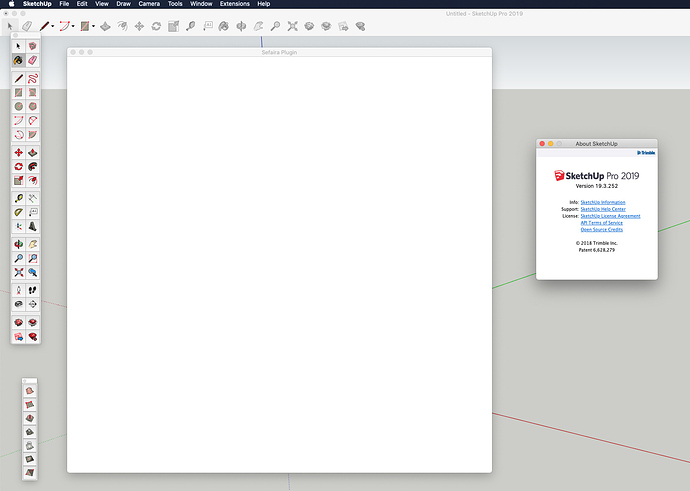Open the Extensions menu
This screenshot has width=690, height=491.
click(235, 4)
